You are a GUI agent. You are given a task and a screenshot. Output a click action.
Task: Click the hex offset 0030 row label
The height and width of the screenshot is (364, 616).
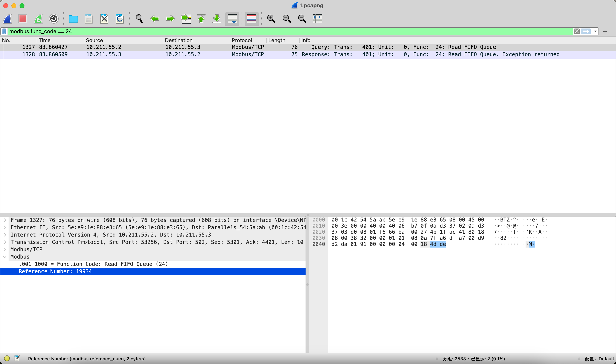(x=319, y=238)
